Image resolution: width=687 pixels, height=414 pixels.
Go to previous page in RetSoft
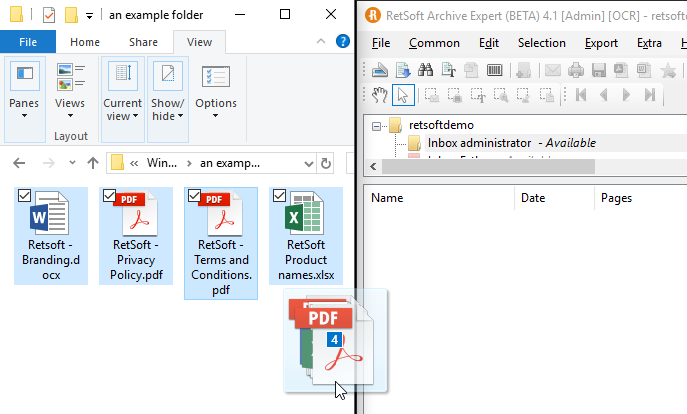[604, 95]
